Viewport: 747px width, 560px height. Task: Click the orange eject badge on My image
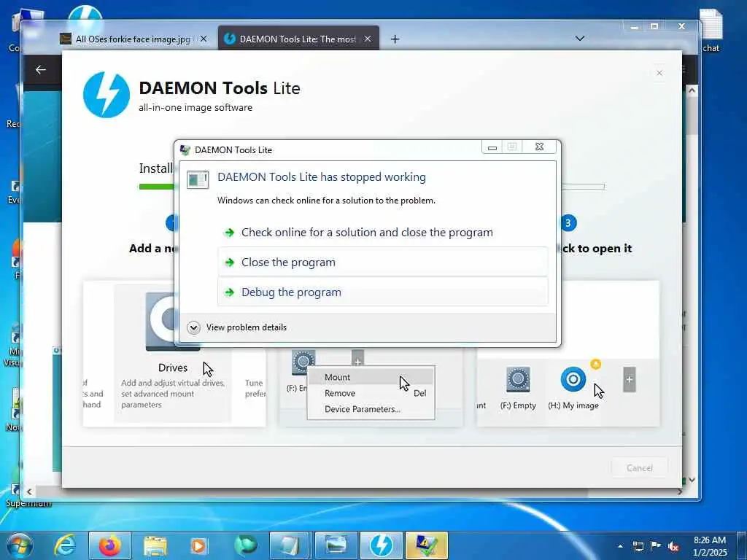[595, 364]
